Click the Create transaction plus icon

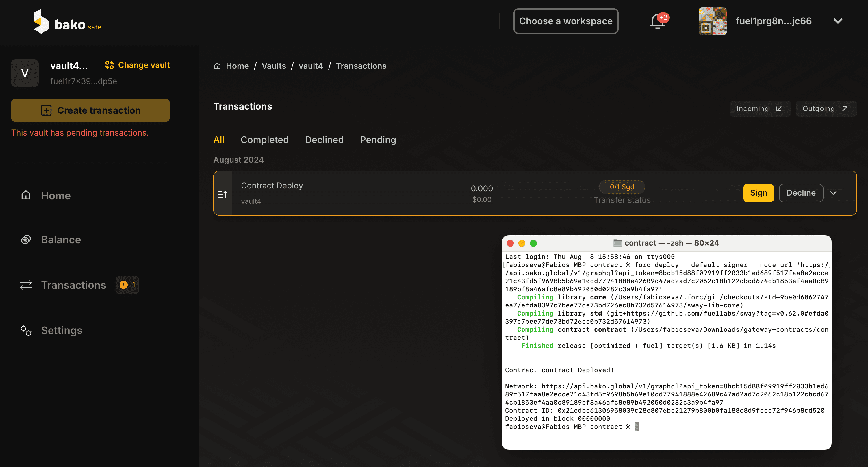[45, 110]
